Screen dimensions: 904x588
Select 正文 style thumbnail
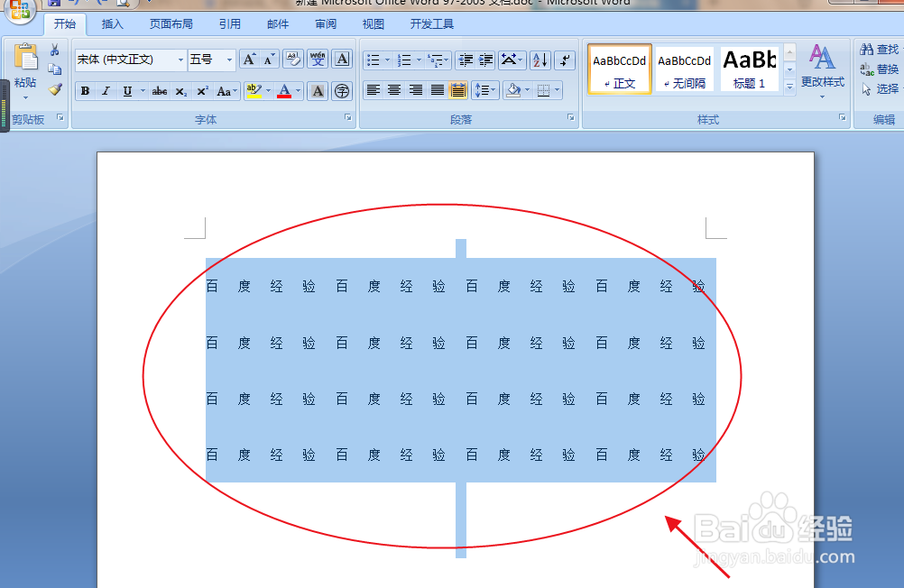click(620, 69)
